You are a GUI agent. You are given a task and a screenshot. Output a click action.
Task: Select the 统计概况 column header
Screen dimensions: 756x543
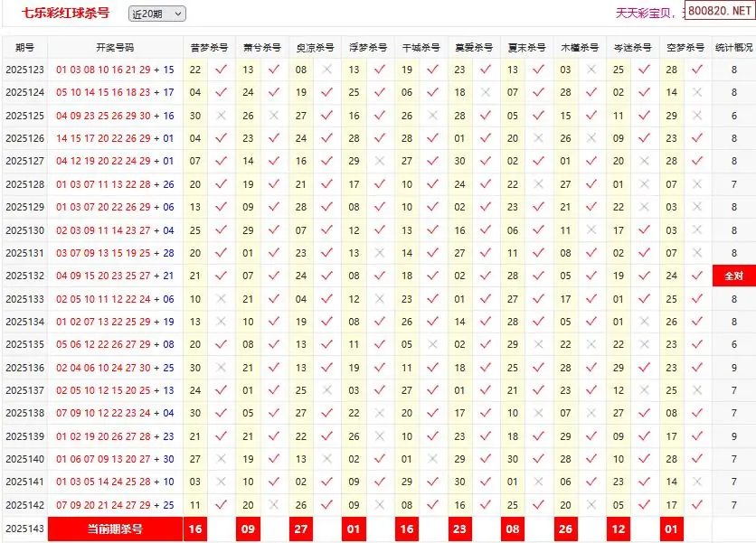[733, 47]
